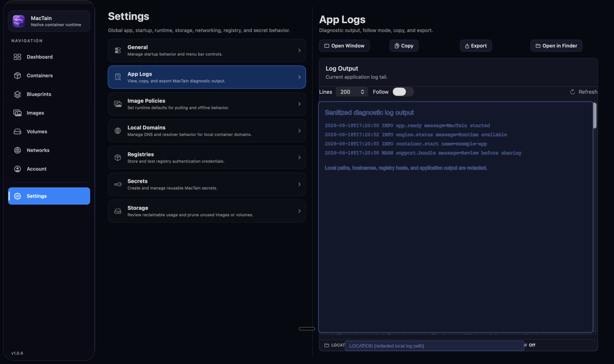Click the Lines stepper arrows
The image size is (614, 364).
pyautogui.click(x=362, y=92)
